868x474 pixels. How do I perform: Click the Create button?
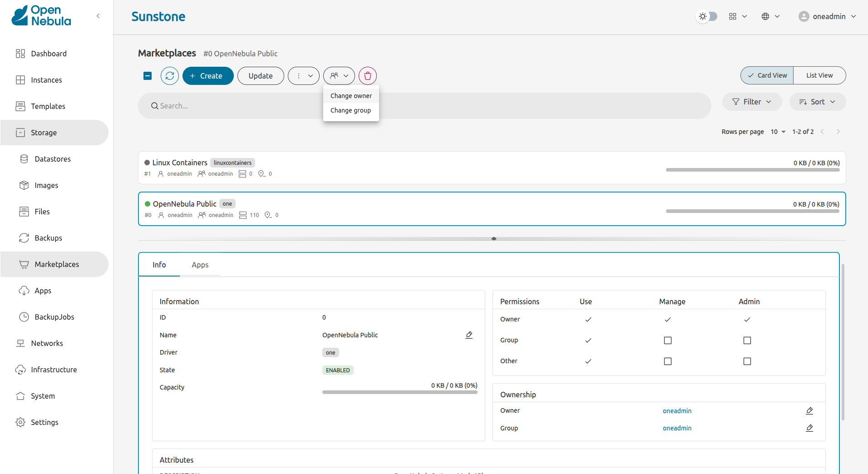(x=207, y=76)
